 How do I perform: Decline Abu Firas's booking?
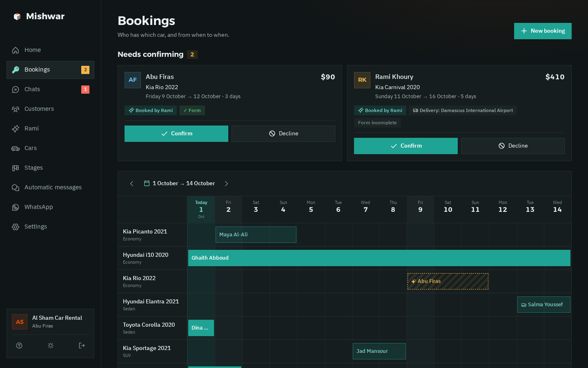point(283,134)
